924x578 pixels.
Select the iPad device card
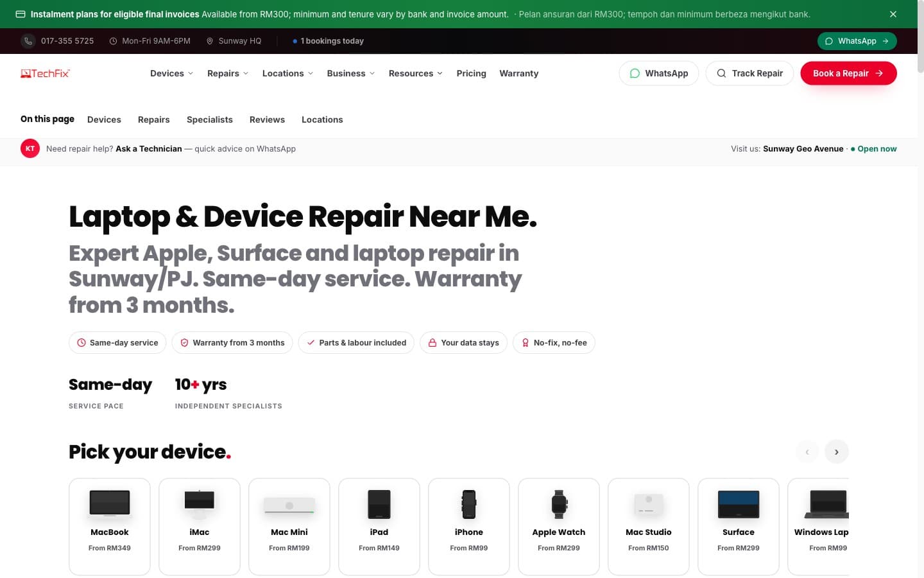(x=379, y=527)
